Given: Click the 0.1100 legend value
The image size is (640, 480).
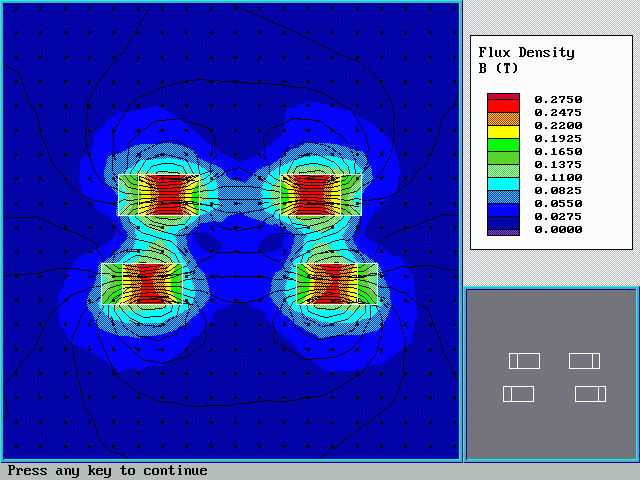Looking at the screenshot, I should [558, 178].
